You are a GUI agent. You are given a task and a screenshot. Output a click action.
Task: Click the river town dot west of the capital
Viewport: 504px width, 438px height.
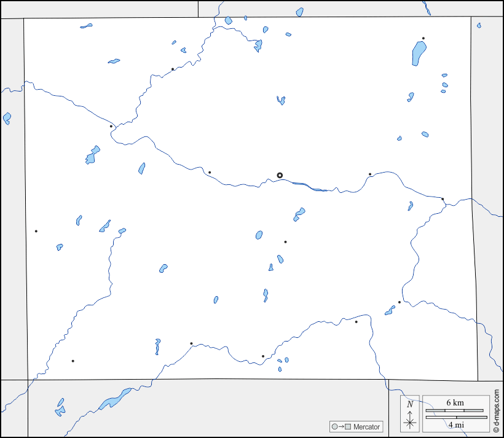(210, 172)
